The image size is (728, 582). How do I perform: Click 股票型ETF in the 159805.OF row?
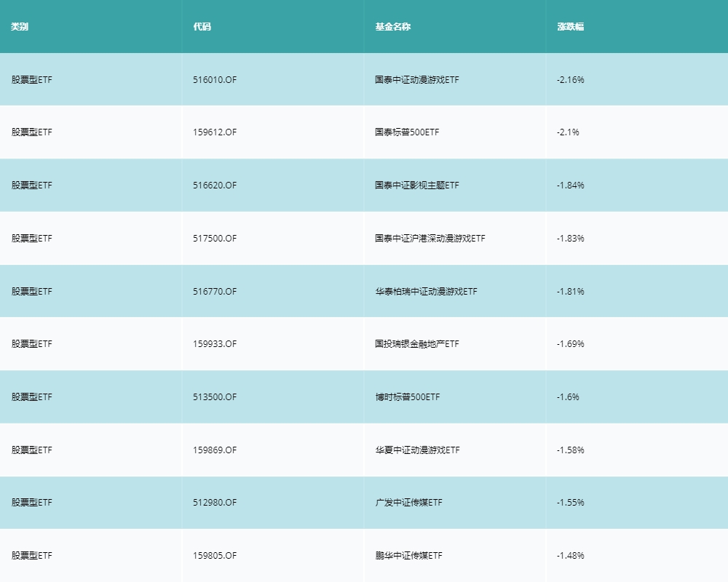click(x=31, y=556)
